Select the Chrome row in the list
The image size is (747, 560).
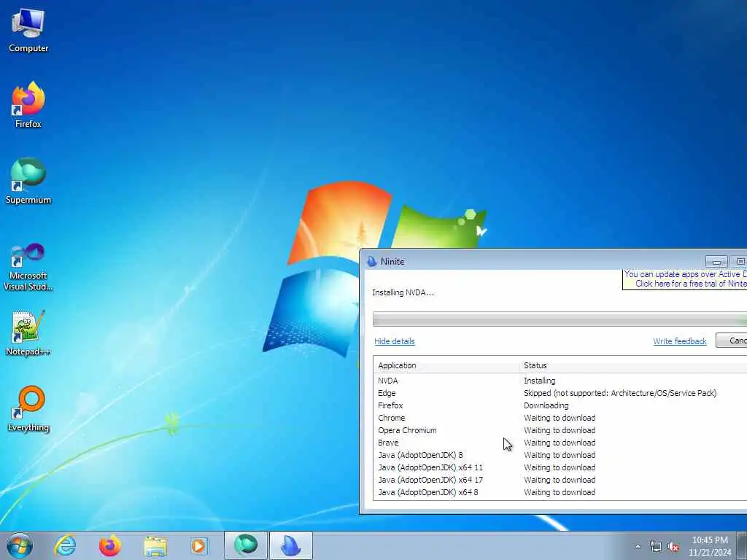(560, 418)
